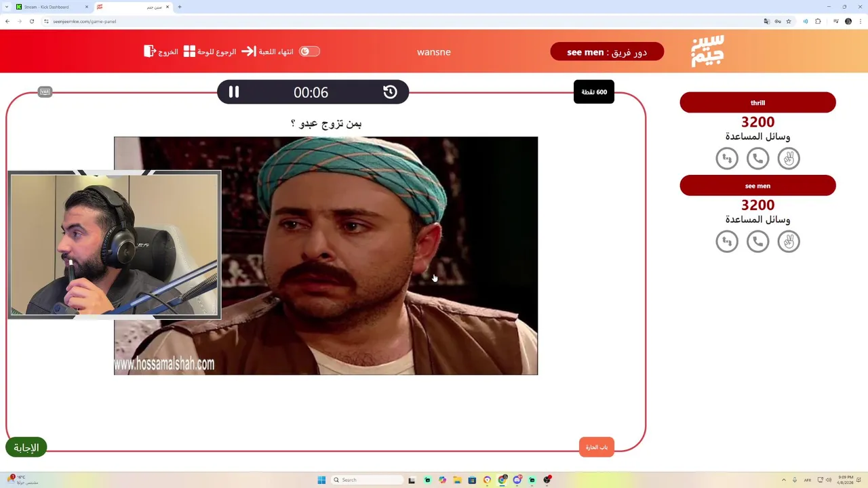Return to board via الرجوع للوحة
The width and height of the screenshot is (868, 488).
click(x=217, y=52)
